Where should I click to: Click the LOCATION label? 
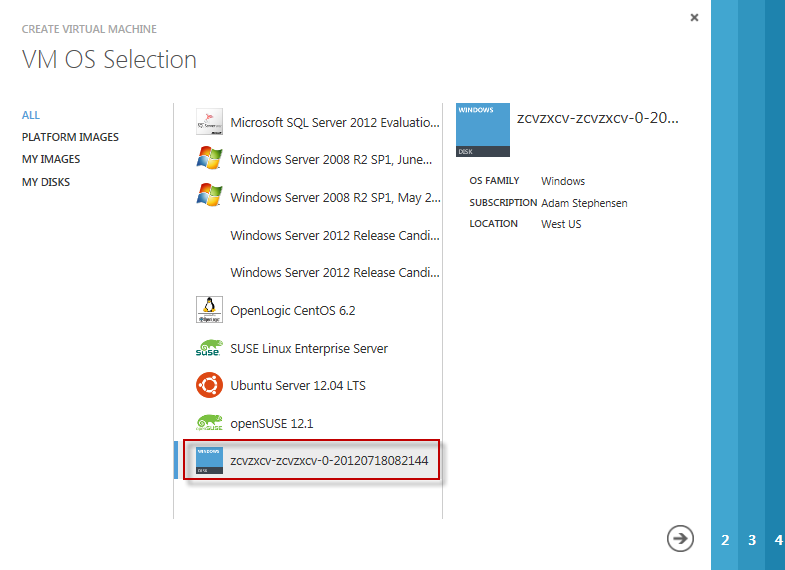[494, 224]
